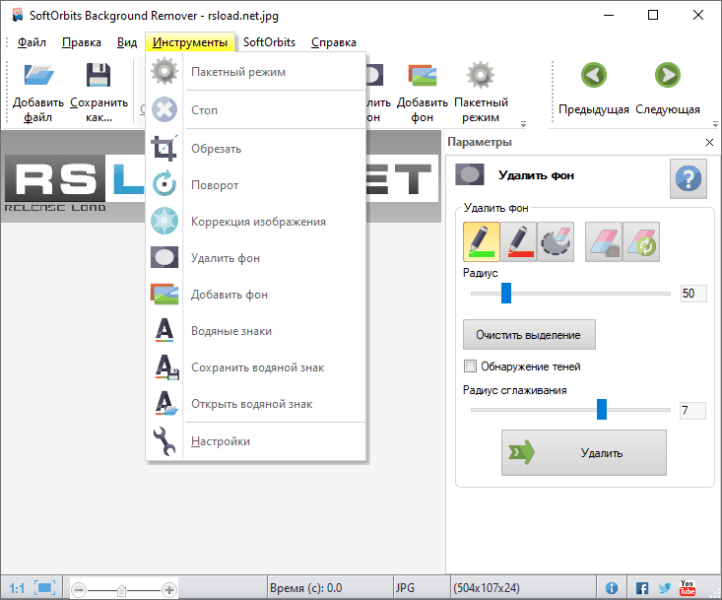The image size is (722, 600).
Task: Choose Пакетный режим menu entry
Action: point(256,72)
